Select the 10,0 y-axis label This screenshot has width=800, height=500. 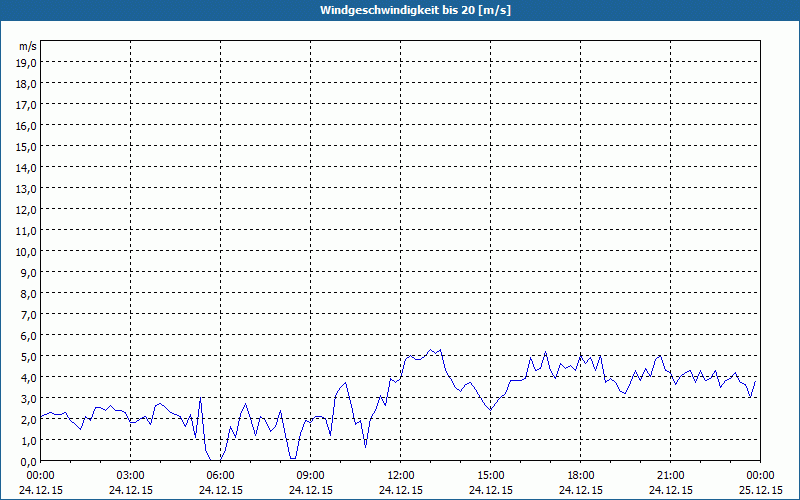(26, 252)
